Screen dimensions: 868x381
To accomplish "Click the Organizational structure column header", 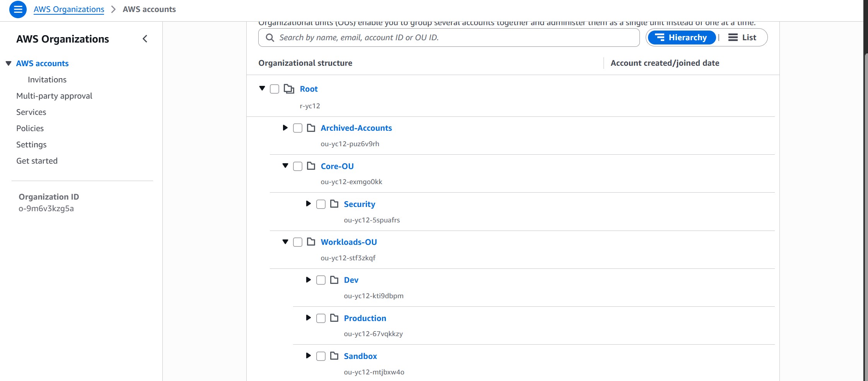I will (305, 63).
